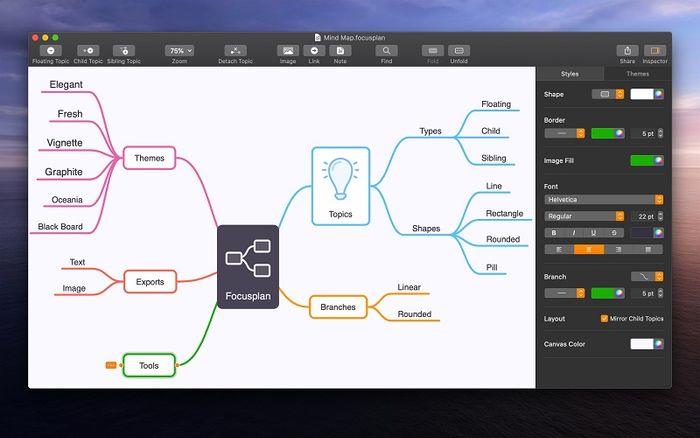
Task: Select the Topics lightbulb node
Action: tap(341, 186)
